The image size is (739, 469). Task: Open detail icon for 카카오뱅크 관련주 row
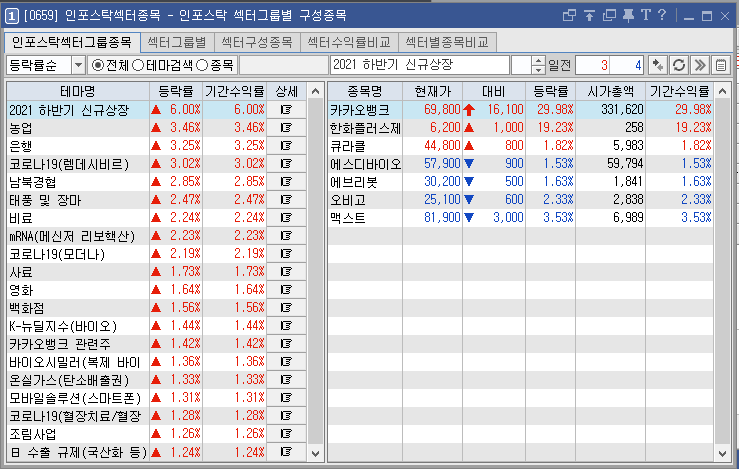point(286,344)
